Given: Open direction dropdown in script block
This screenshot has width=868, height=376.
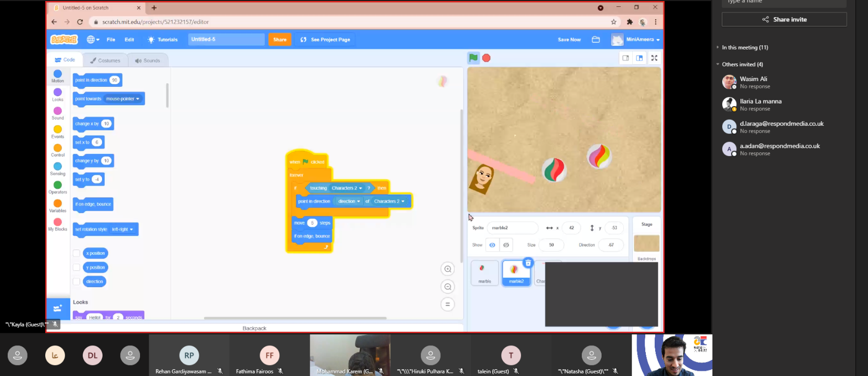Looking at the screenshot, I should (x=349, y=201).
